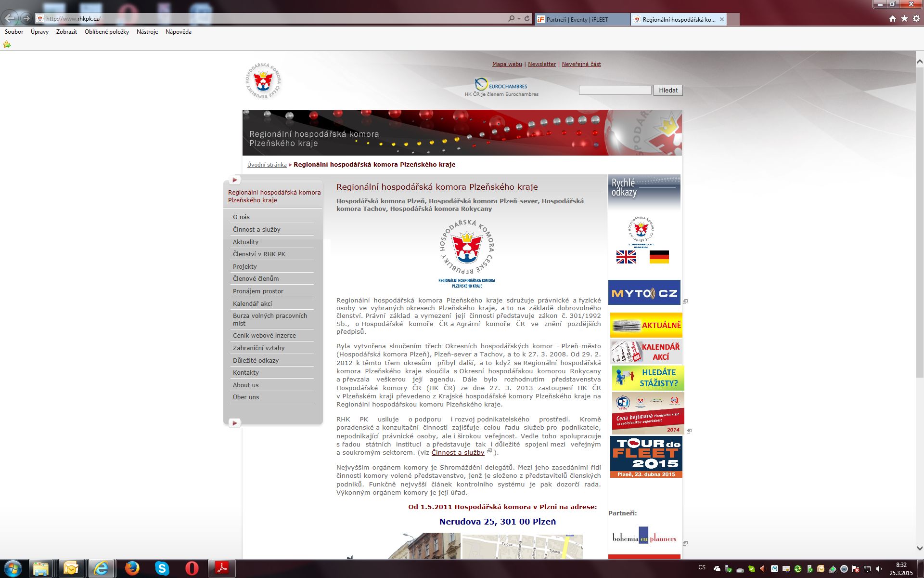Open the Cena hejtmana 2014 banner
The width and height of the screenshot is (924, 578).
[x=648, y=413]
